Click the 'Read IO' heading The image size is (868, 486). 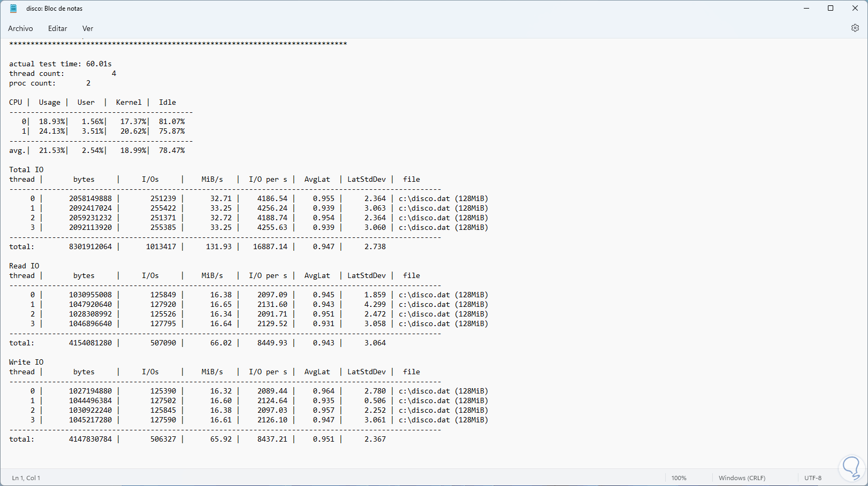click(x=24, y=266)
